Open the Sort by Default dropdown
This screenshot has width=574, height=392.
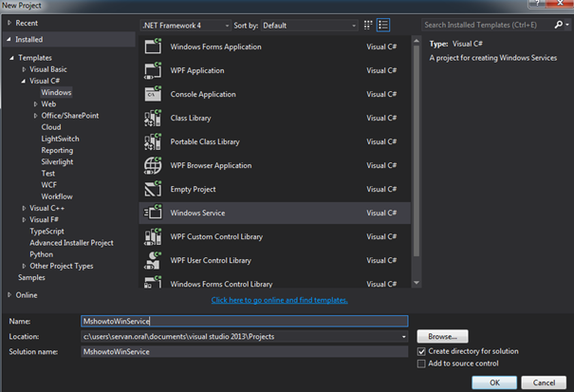click(309, 26)
